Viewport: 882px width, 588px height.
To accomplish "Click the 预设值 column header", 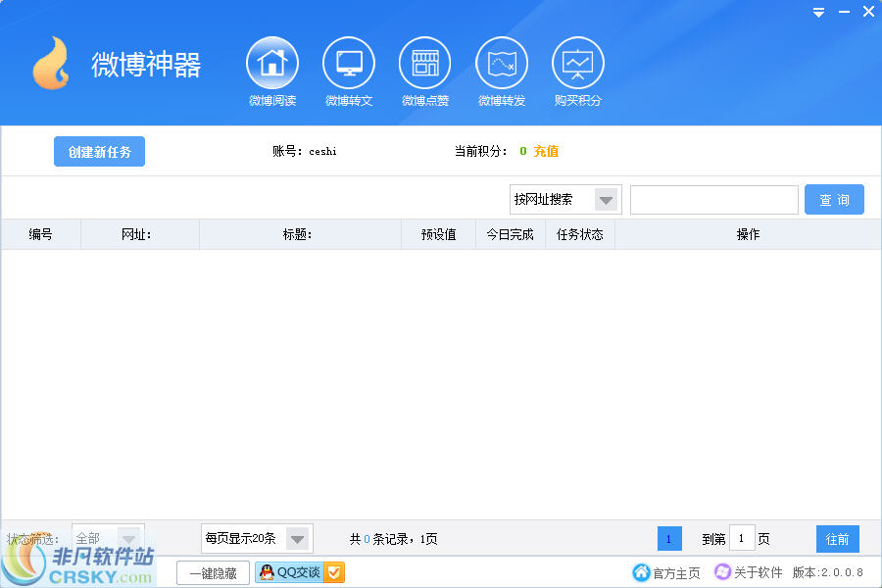I will (439, 234).
